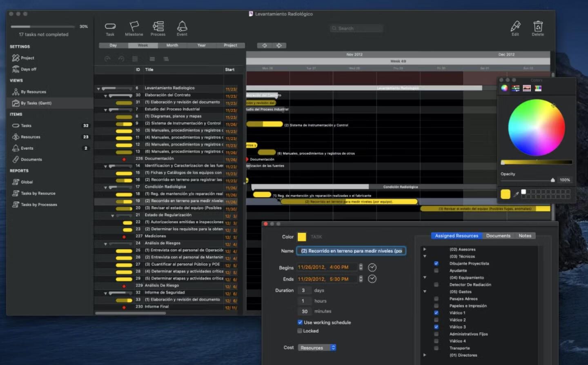Viewport: 588px width, 365px height.
Task: Uncheck Dibujante Proyectista resource
Action: 436,263
